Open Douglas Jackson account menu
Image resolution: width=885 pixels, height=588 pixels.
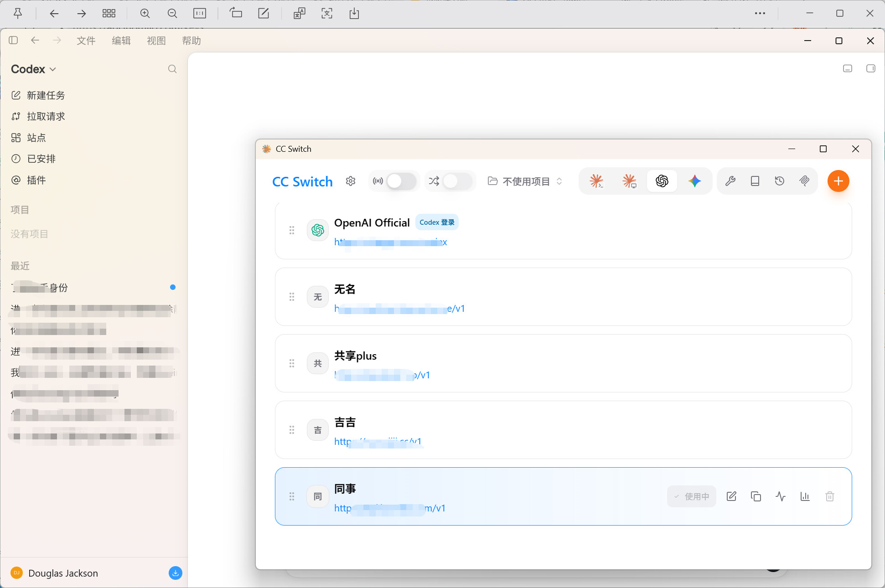click(55, 573)
